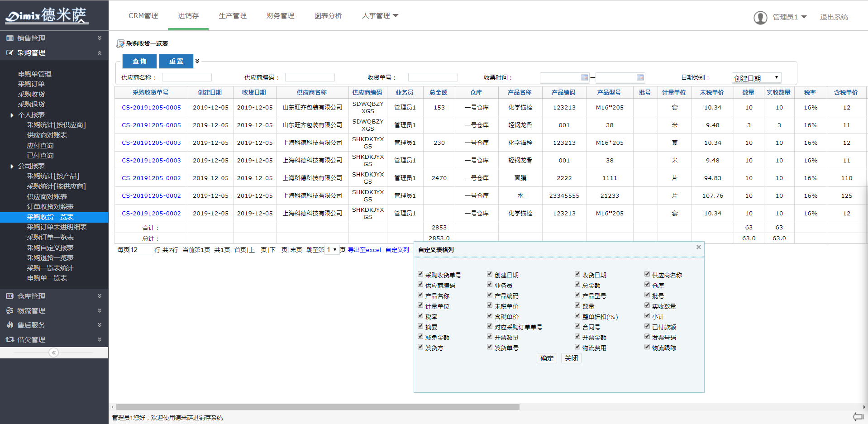Click the logistics management icon
The height and width of the screenshot is (424, 868).
coord(10,310)
